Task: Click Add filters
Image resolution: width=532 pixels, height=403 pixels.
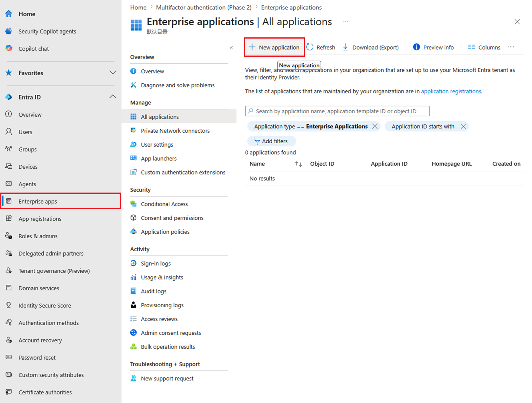Action: (x=271, y=141)
